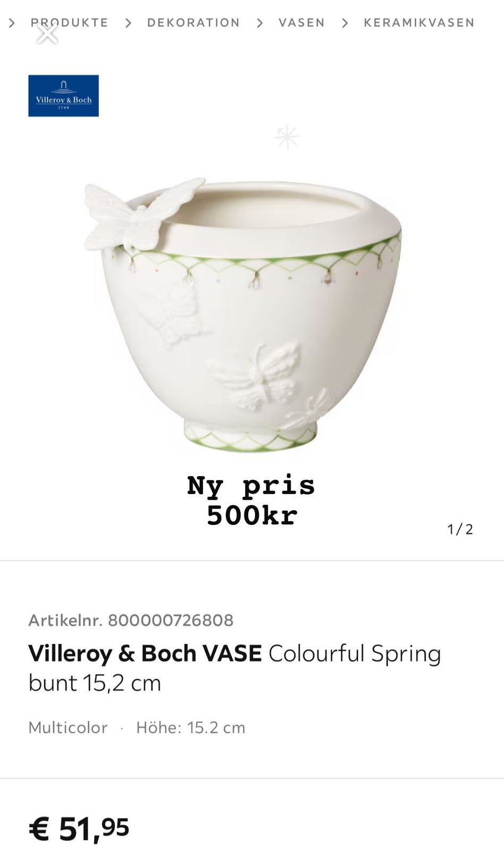Click the chevron before VASEN breadcrumb

coord(259,23)
